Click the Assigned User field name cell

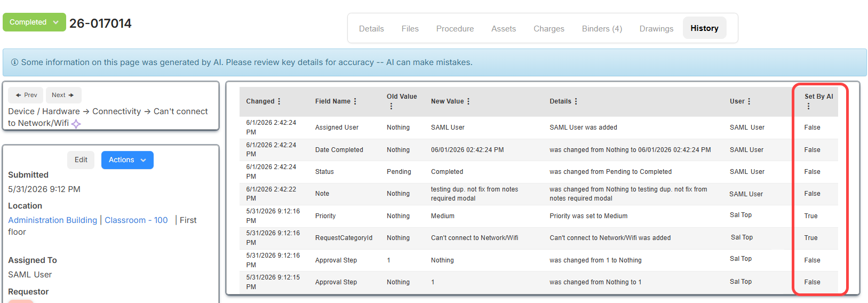(x=337, y=127)
